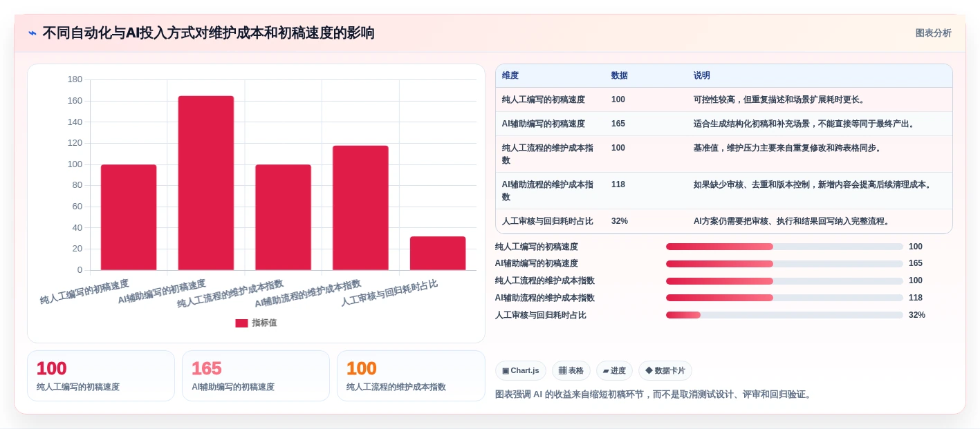Open the red 100 data card 纯人工编写的初稿速度
980x429 pixels.
click(101, 376)
